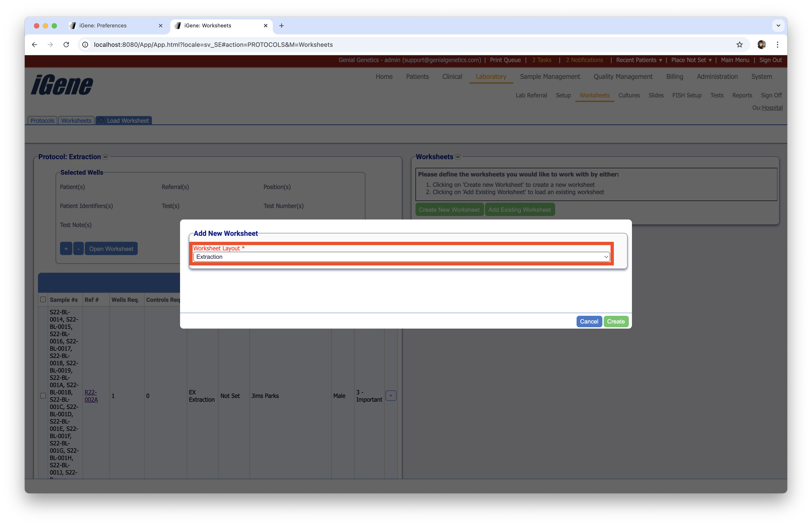Open the Sample Management menu
The width and height of the screenshot is (812, 526).
[x=550, y=77]
